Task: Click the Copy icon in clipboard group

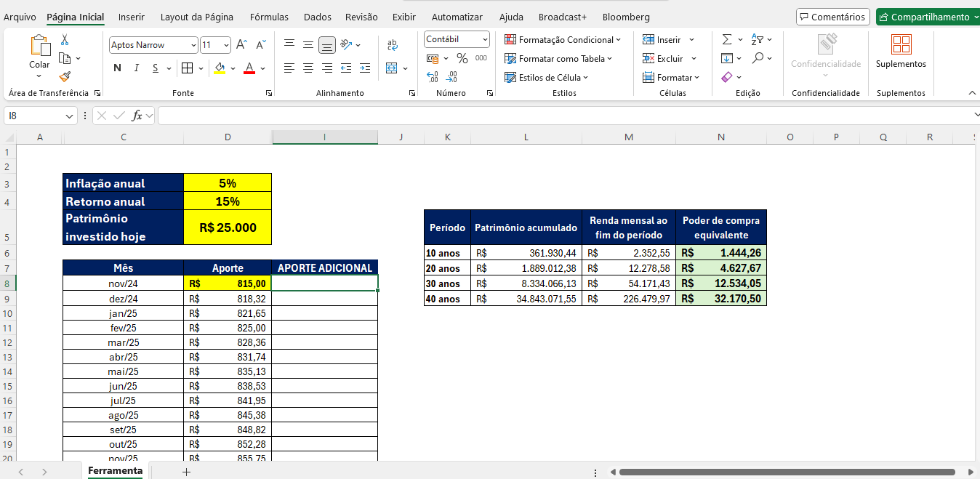Action: (65, 58)
